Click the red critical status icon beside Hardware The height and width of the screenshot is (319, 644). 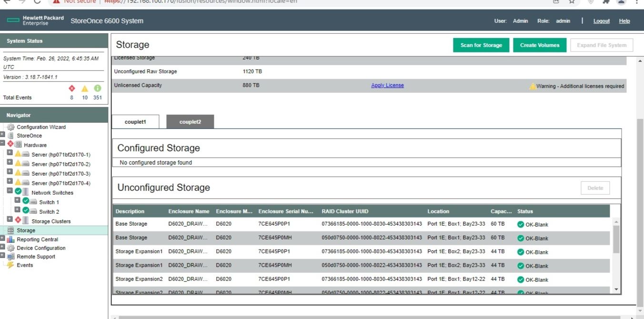(x=10, y=144)
